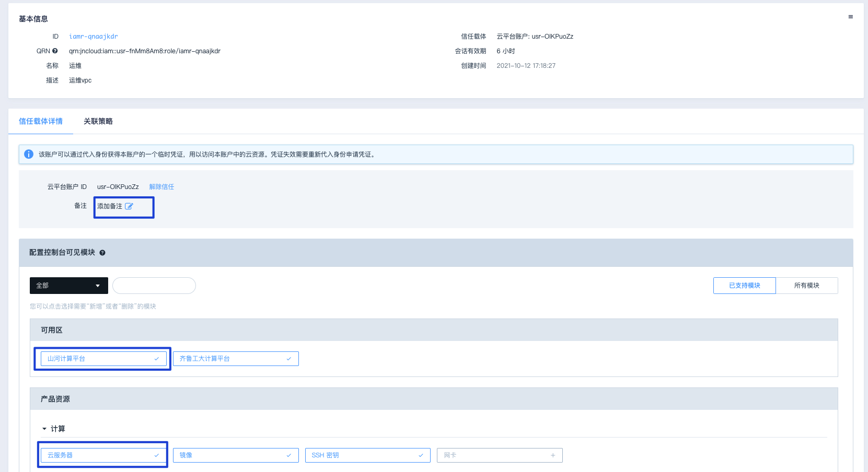868x472 pixels.
Task: Select the 所有模块 button
Action: pyautogui.click(x=807, y=286)
